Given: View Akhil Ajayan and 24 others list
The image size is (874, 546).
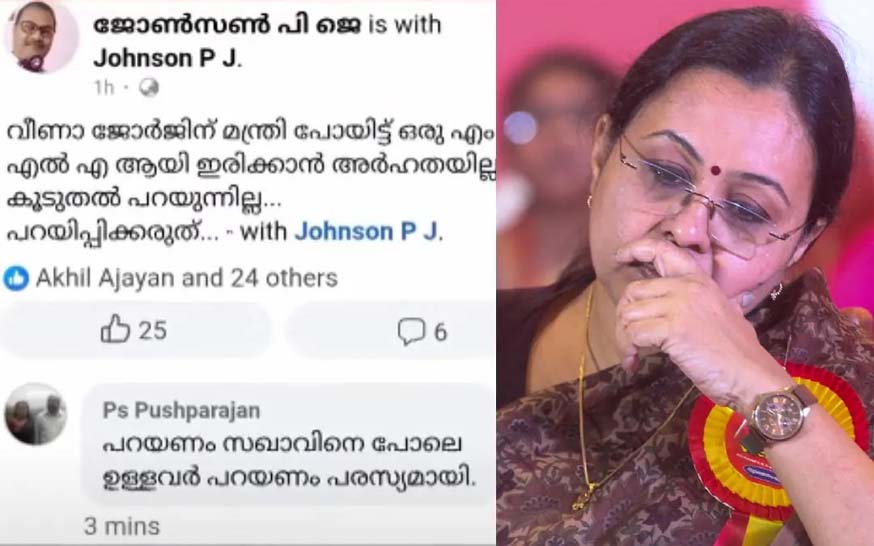Looking at the screenshot, I should point(187,278).
